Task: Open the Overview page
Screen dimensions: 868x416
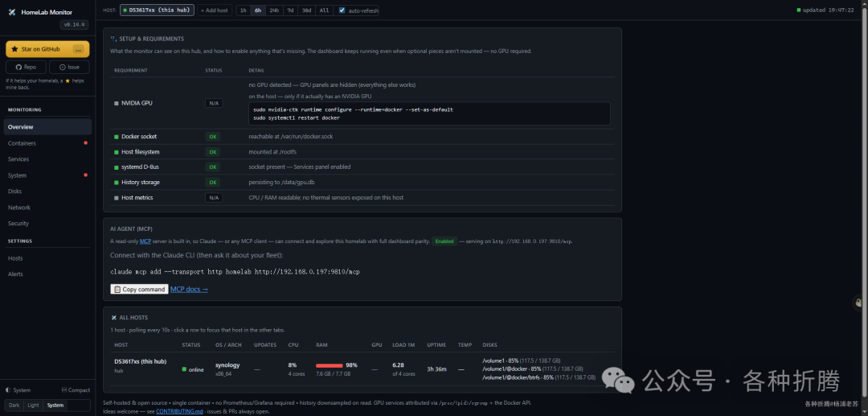Action: (47, 127)
